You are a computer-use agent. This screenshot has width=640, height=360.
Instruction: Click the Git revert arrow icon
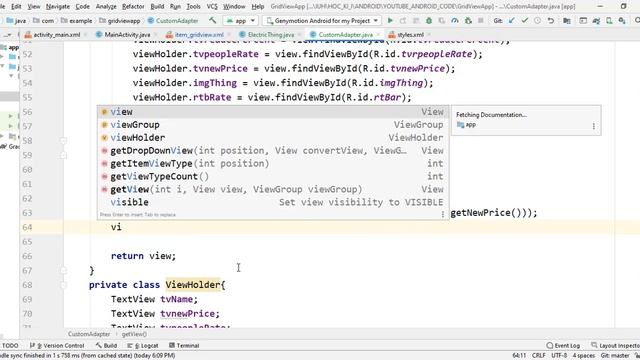coord(551,20)
